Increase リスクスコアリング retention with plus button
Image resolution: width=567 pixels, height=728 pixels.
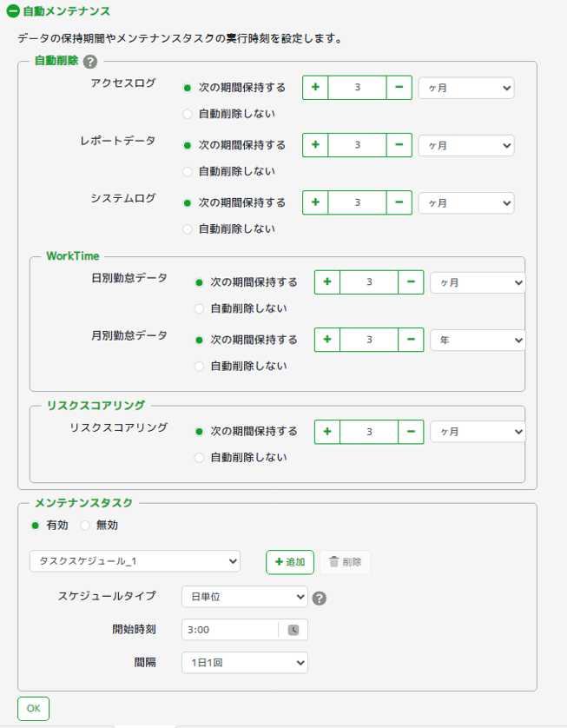click(x=327, y=432)
